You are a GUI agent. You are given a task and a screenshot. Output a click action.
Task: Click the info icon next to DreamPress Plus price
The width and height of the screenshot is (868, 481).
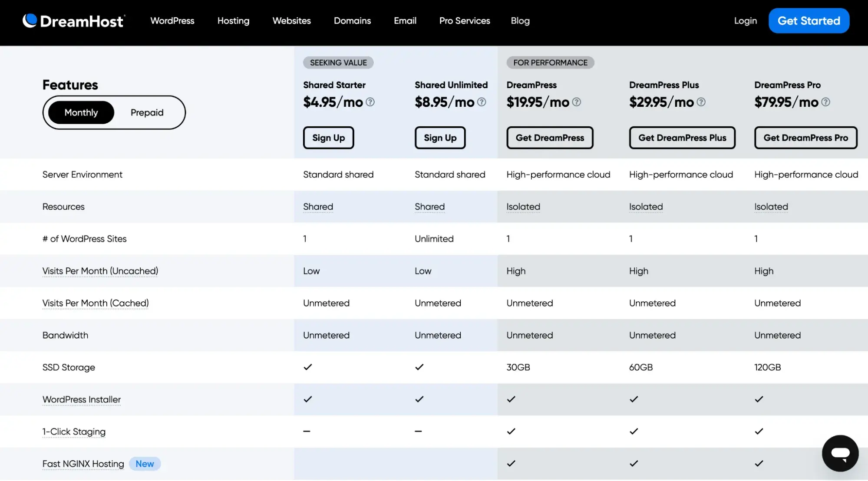pos(701,102)
